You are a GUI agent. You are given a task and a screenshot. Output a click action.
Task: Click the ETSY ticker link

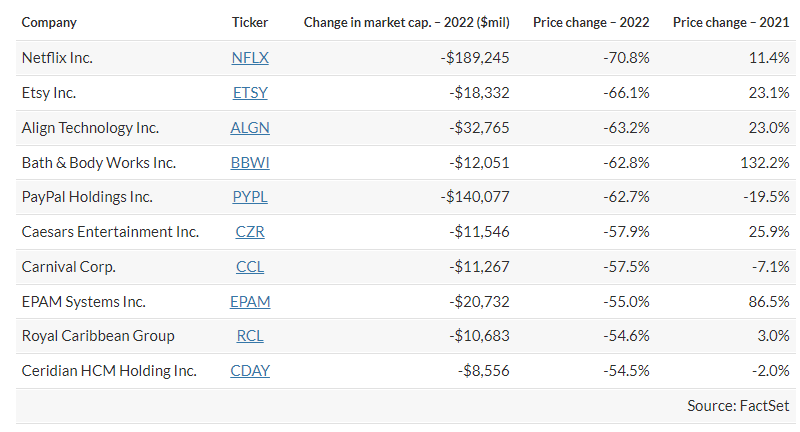(x=249, y=93)
